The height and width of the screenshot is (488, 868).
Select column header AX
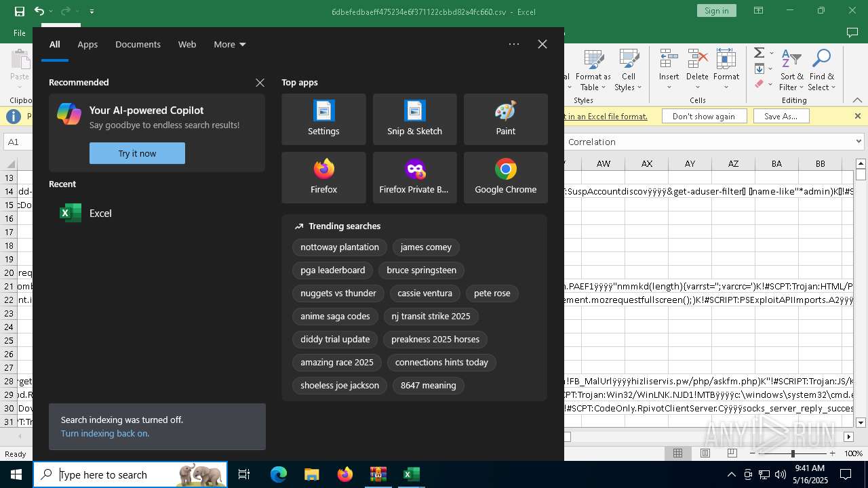[x=647, y=163]
